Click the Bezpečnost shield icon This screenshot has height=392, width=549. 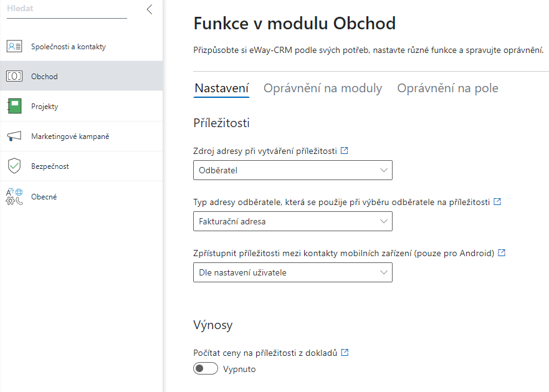tap(14, 166)
